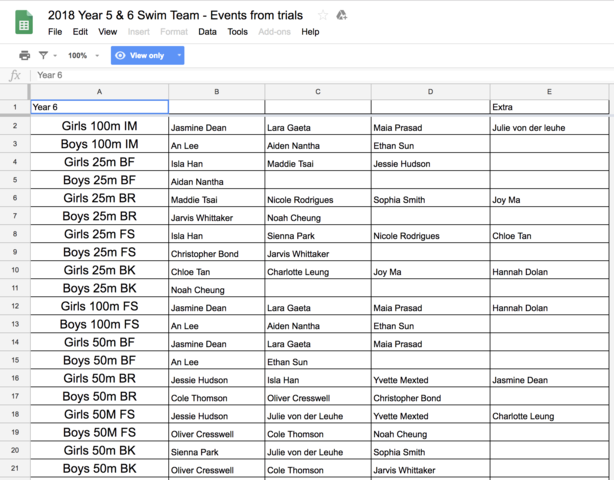Select column B header

click(x=217, y=92)
